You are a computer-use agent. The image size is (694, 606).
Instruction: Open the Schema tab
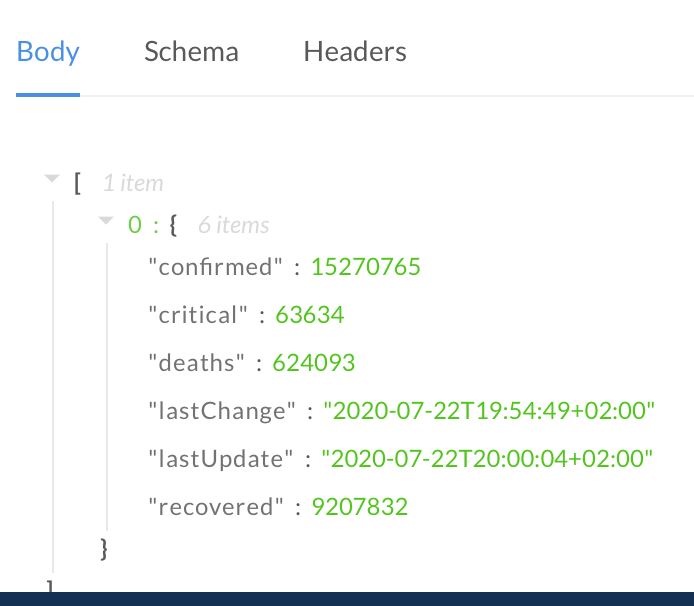coord(191,51)
